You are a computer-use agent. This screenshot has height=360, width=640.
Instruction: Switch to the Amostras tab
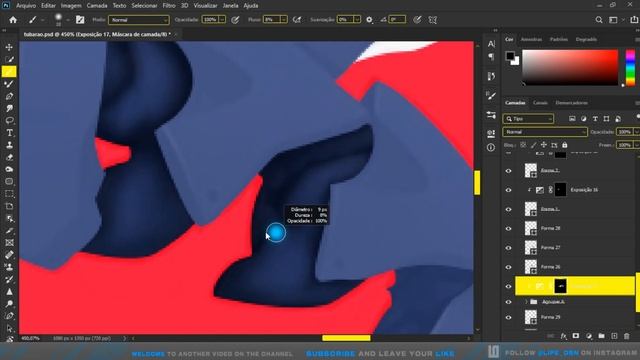tap(531, 40)
